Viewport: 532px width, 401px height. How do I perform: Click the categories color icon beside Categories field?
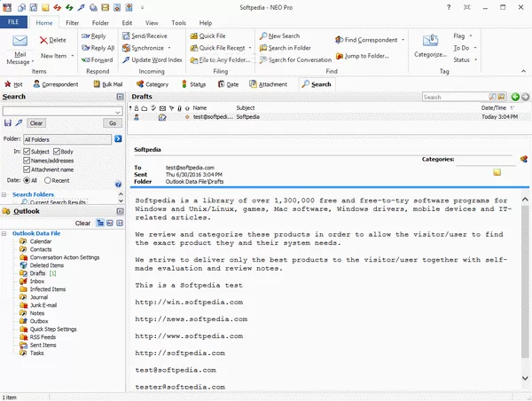click(x=523, y=160)
